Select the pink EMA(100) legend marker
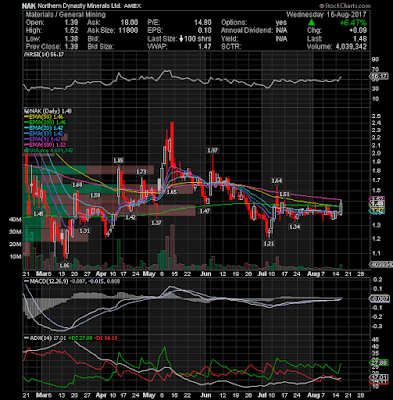 pyautogui.click(x=26, y=145)
